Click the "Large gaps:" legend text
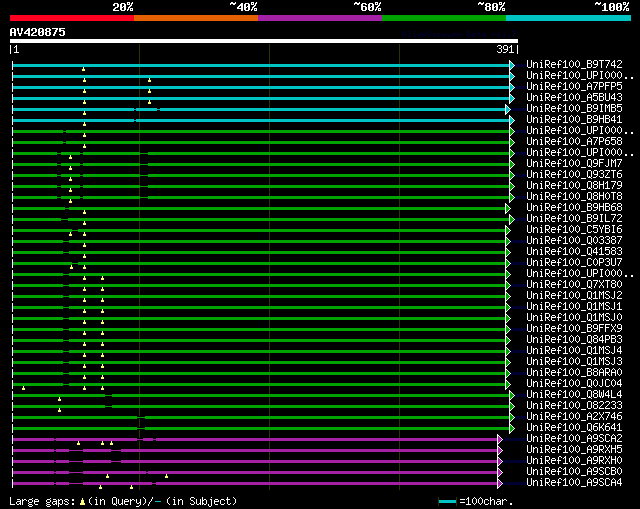 pyautogui.click(x=42, y=502)
